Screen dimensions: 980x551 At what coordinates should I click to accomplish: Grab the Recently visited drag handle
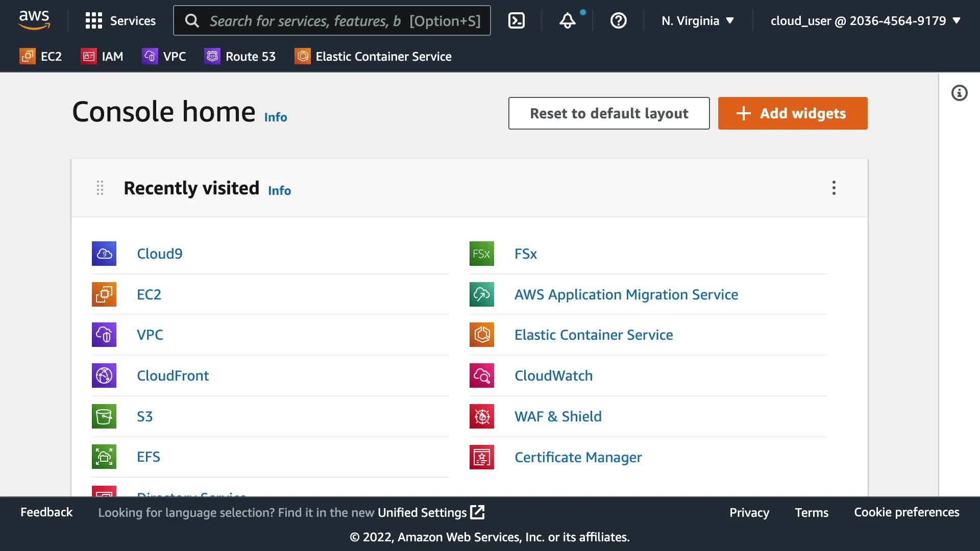coord(100,188)
